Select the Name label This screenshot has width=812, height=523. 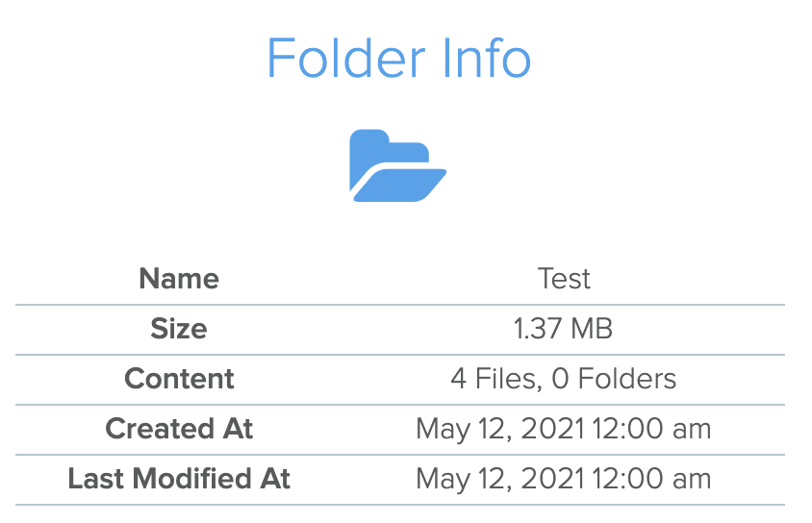coord(179,278)
